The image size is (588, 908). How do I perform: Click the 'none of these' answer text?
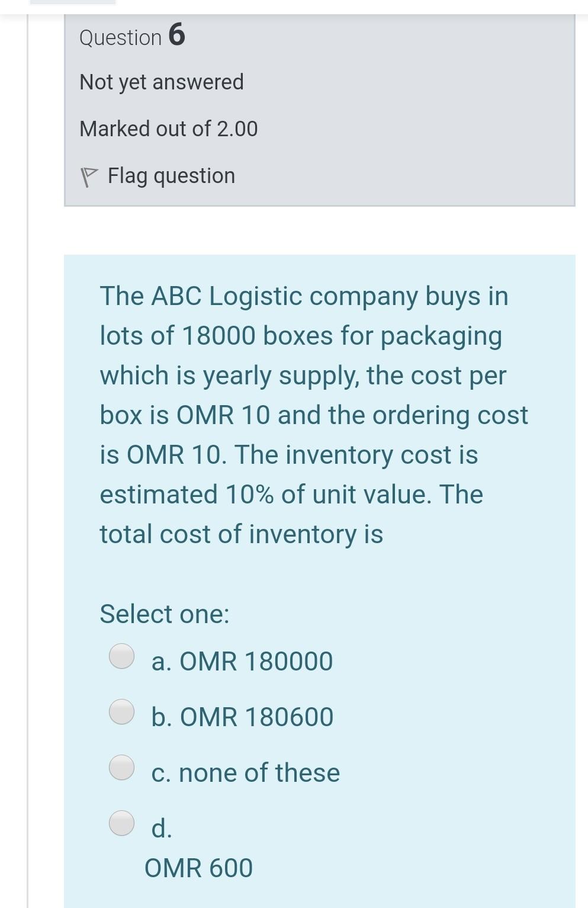(245, 772)
